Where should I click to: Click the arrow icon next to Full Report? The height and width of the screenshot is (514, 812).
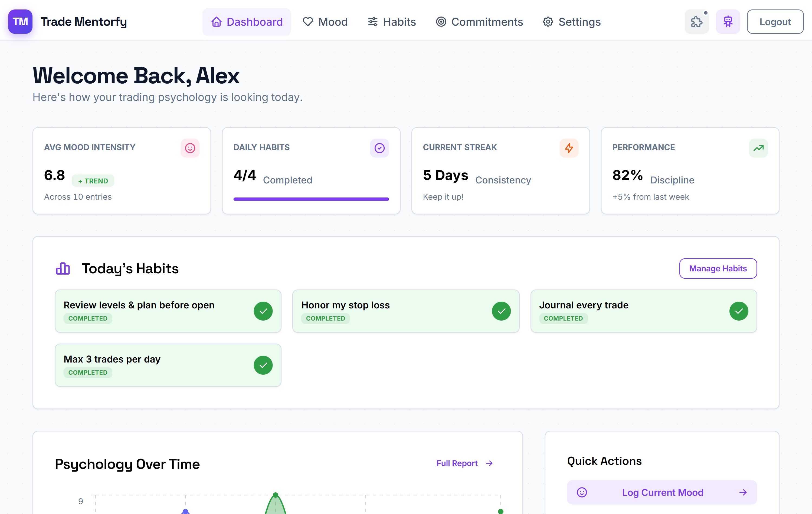(x=489, y=463)
